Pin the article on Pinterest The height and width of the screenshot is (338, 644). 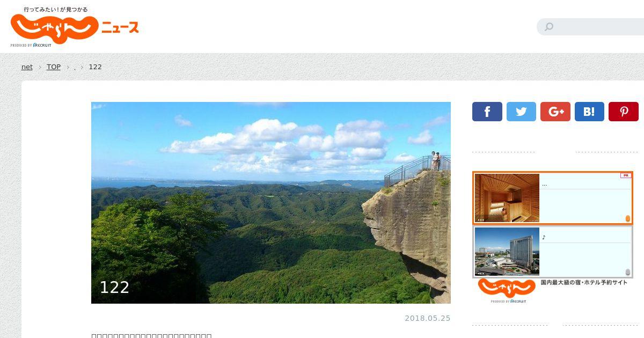click(624, 112)
